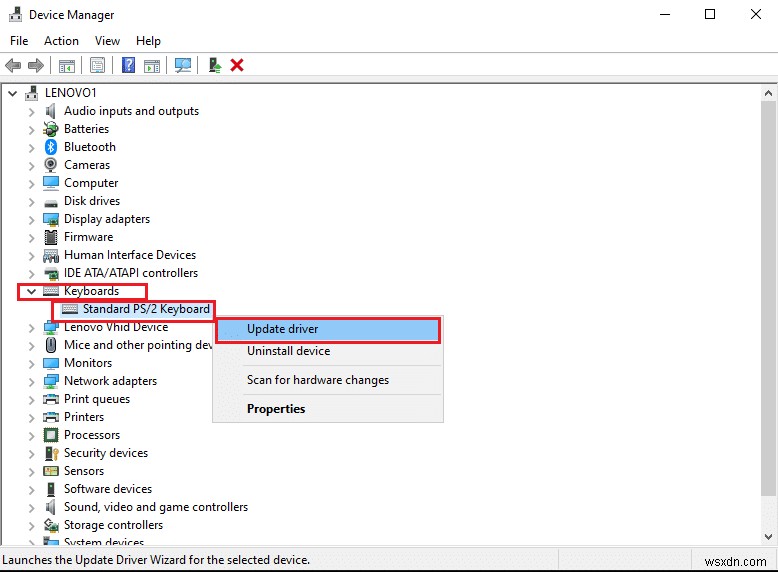Click the Update device driver toolbar icon
The height and width of the screenshot is (572, 778).
pos(214,65)
